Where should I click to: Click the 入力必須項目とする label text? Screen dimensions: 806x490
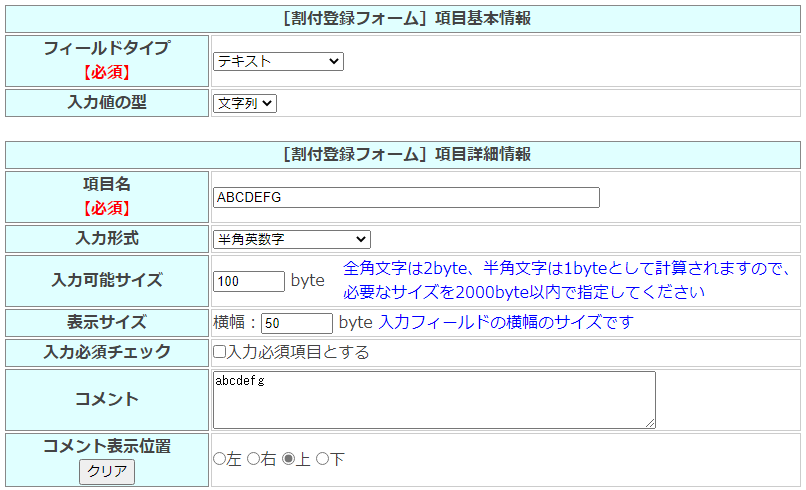(298, 352)
